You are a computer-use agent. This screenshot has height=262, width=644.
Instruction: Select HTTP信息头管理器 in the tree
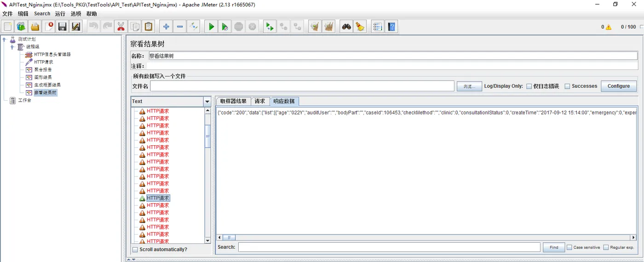(52, 55)
